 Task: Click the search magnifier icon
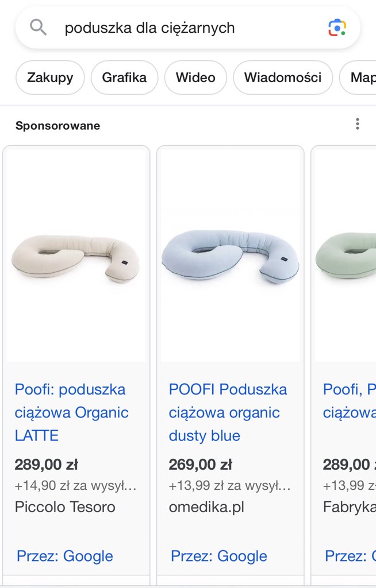(x=38, y=27)
